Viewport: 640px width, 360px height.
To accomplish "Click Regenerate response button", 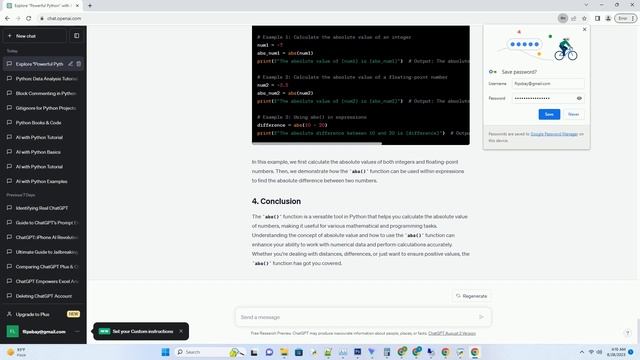I will (471, 296).
